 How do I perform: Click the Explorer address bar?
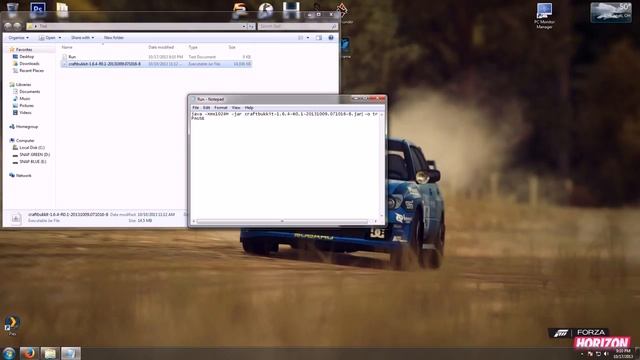click(x=137, y=26)
